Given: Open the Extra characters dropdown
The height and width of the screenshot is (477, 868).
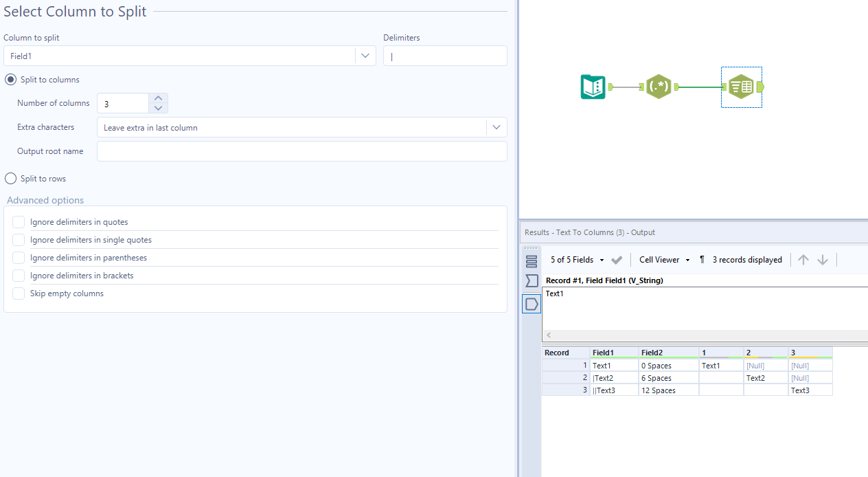Looking at the screenshot, I should [x=496, y=127].
